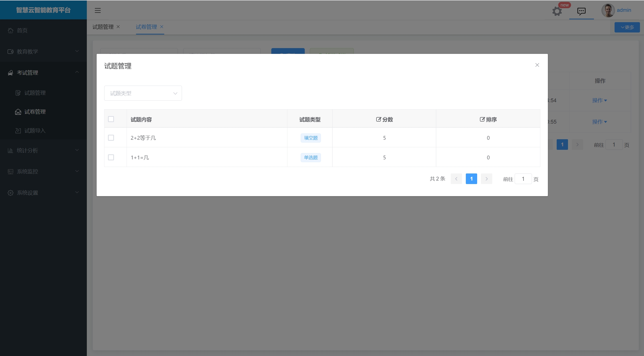Select 试题导入 in the sidebar

tap(35, 131)
